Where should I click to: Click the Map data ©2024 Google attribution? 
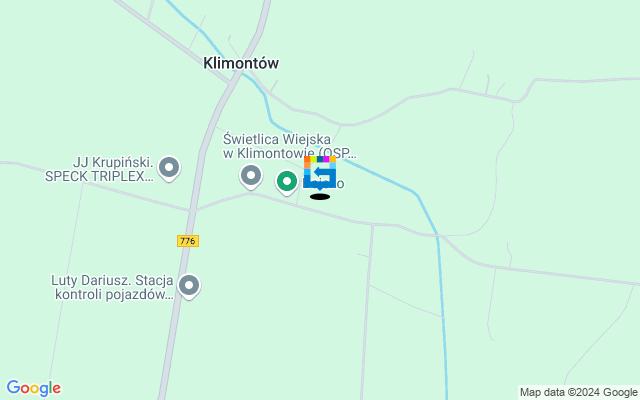click(x=578, y=393)
